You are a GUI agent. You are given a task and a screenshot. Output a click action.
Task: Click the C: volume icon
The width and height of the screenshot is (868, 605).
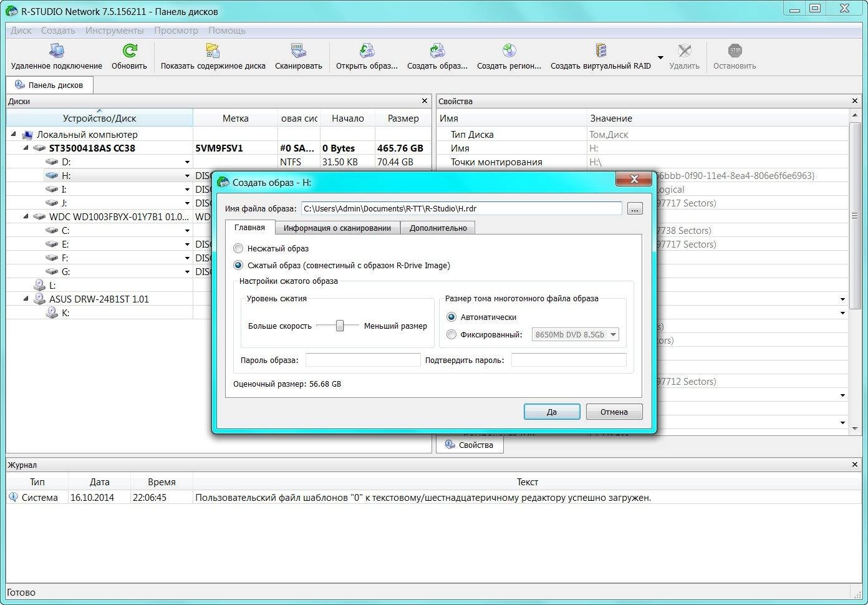tap(52, 231)
